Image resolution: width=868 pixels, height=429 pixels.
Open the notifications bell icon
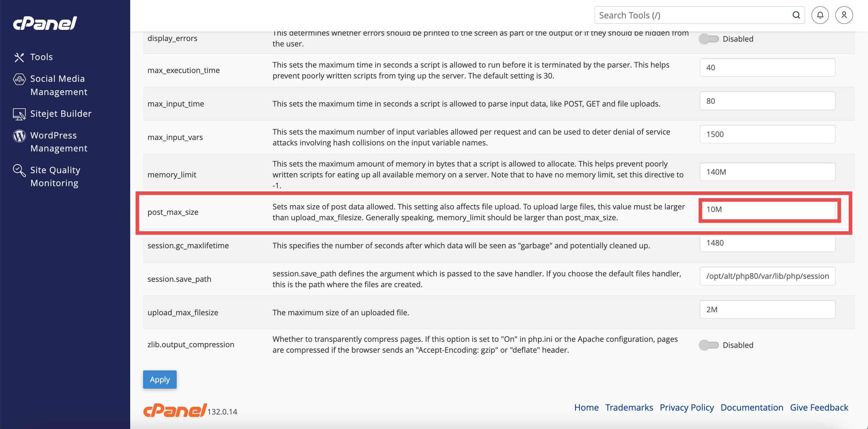[x=820, y=15]
